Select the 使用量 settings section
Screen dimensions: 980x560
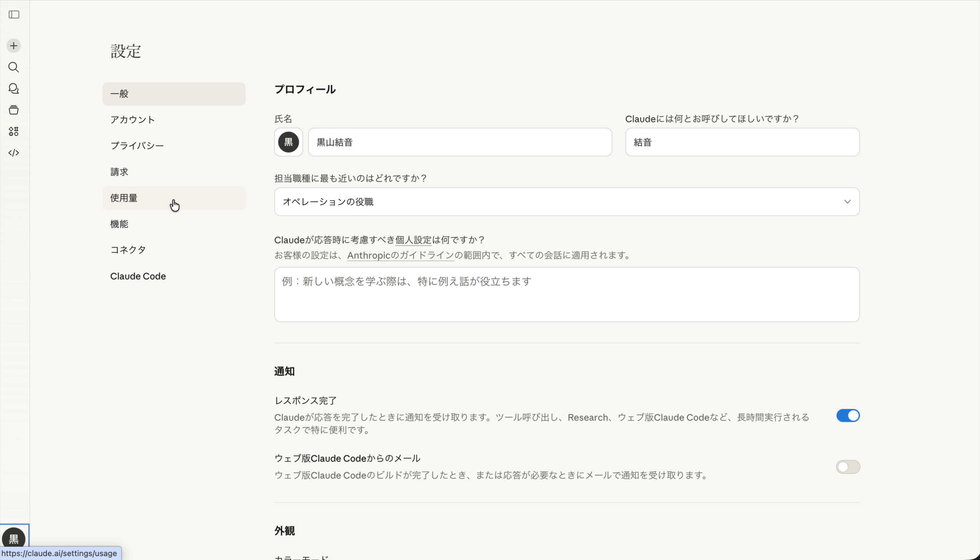point(124,198)
